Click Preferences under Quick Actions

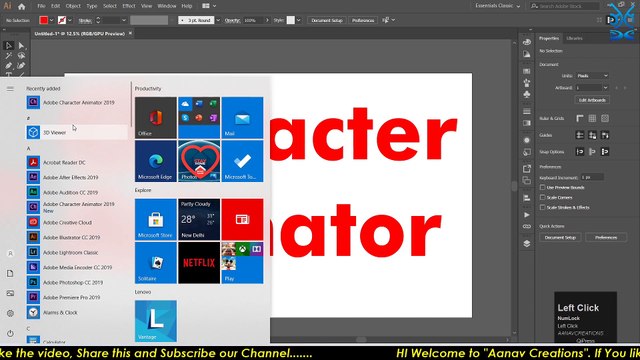click(x=606, y=238)
